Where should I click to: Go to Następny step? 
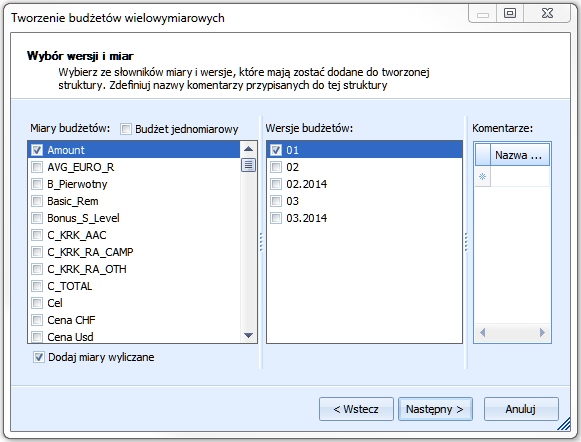tap(435, 409)
